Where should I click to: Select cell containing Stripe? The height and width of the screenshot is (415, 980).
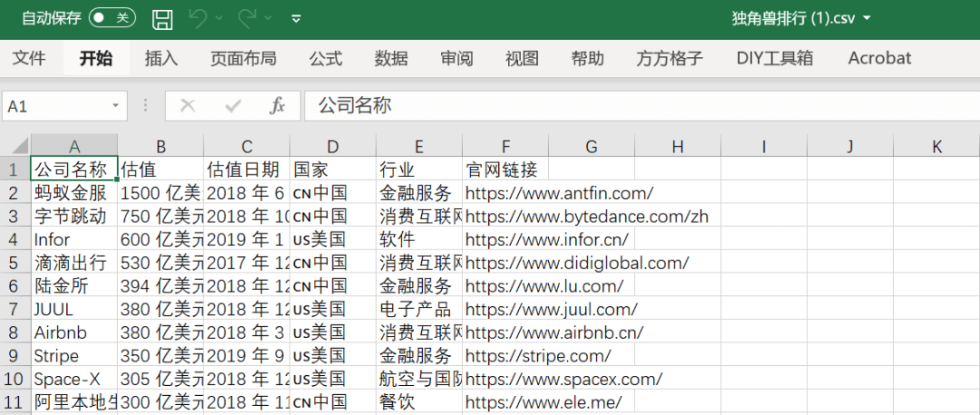point(73,356)
